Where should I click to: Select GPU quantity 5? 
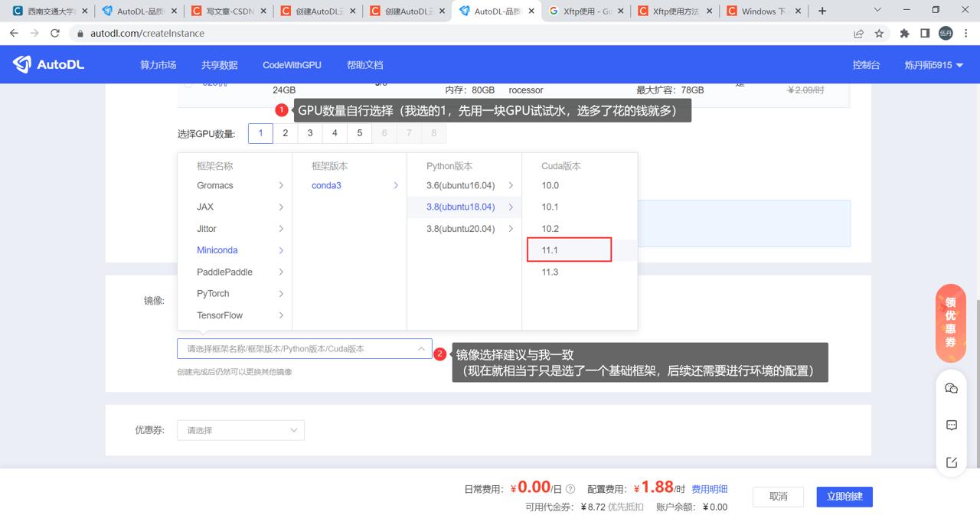(359, 133)
